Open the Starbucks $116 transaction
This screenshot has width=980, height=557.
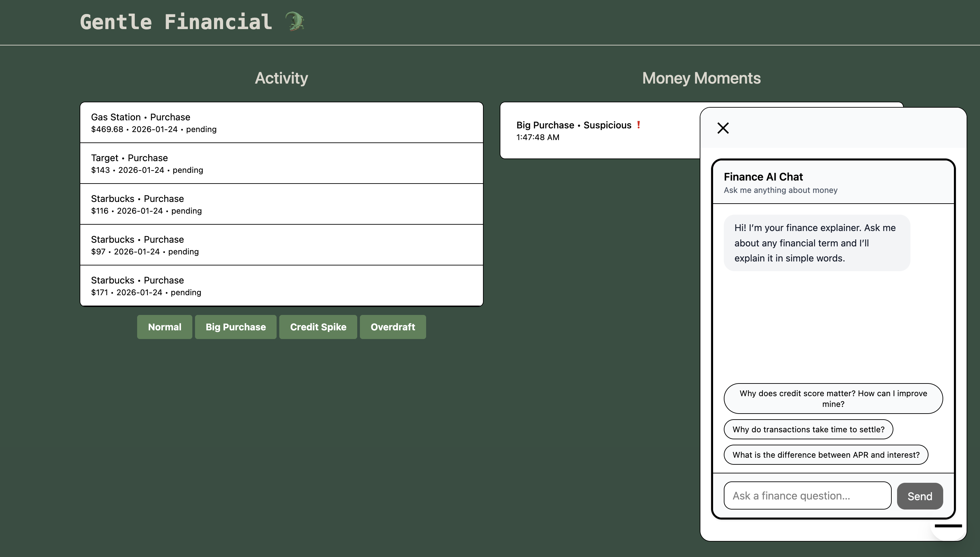pos(281,204)
